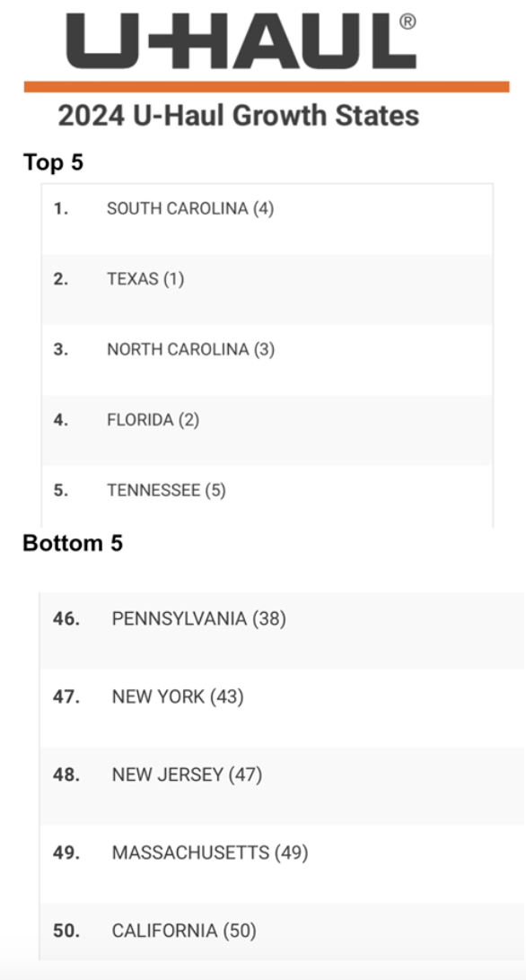Click the registered trademark symbol
This screenshot has height=980, width=526.
pos(407,22)
